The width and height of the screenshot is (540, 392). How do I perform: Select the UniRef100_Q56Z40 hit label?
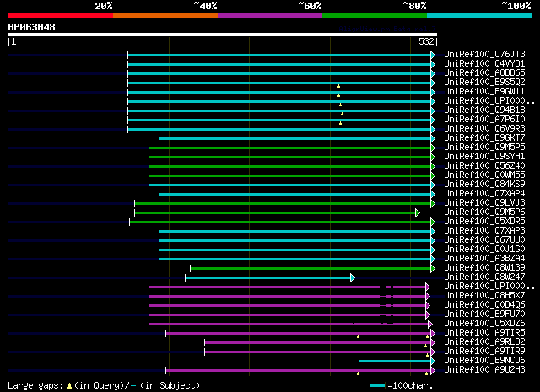484,165
